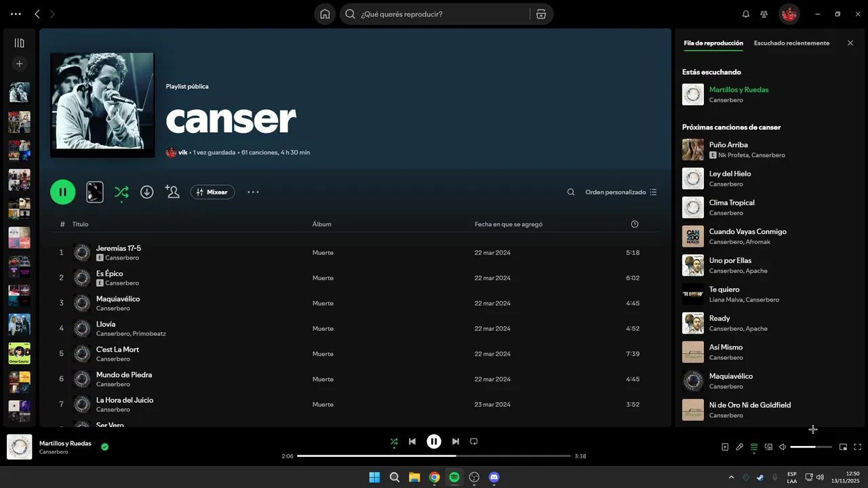The height and width of the screenshot is (488, 868).
Task: Open the three-dot app menu
Action: 16,14
